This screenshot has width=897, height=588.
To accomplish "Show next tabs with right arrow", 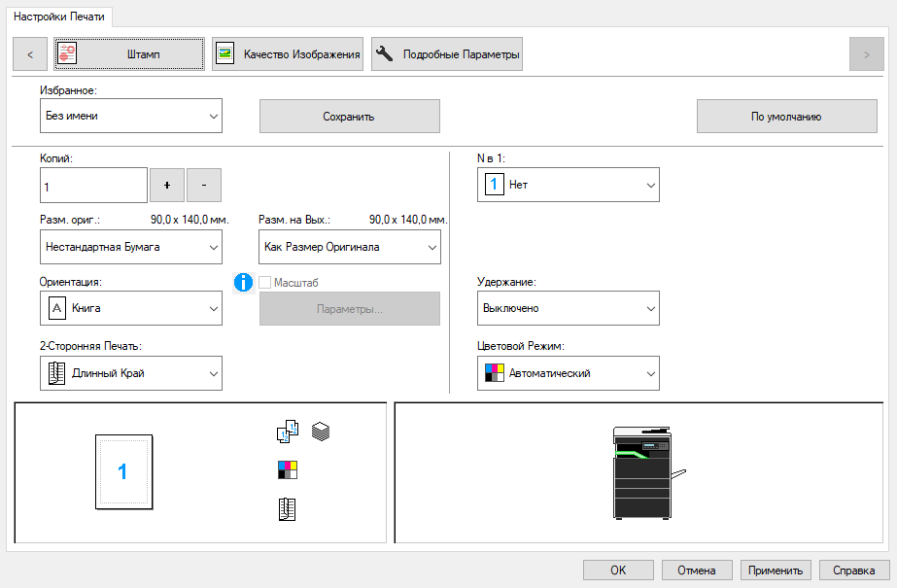I will point(867,54).
